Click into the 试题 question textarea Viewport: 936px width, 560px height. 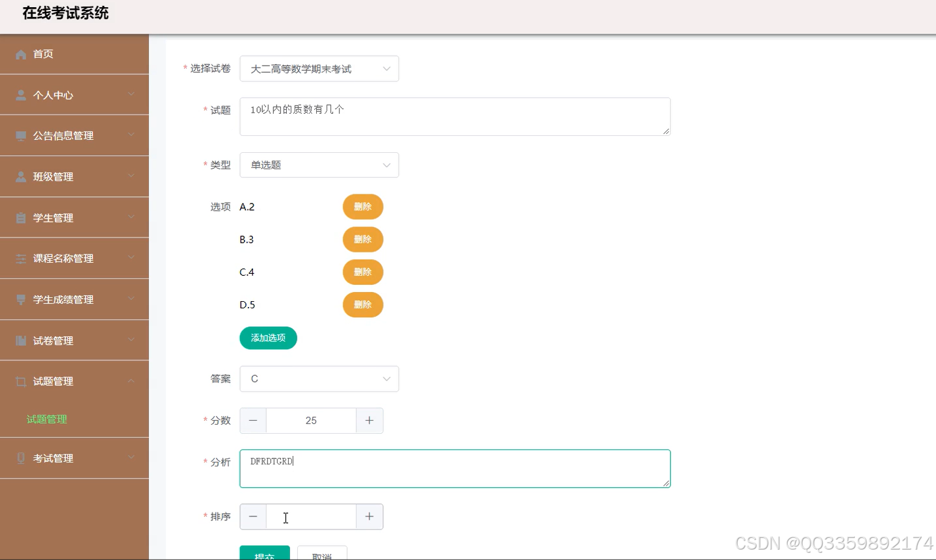pyautogui.click(x=455, y=117)
